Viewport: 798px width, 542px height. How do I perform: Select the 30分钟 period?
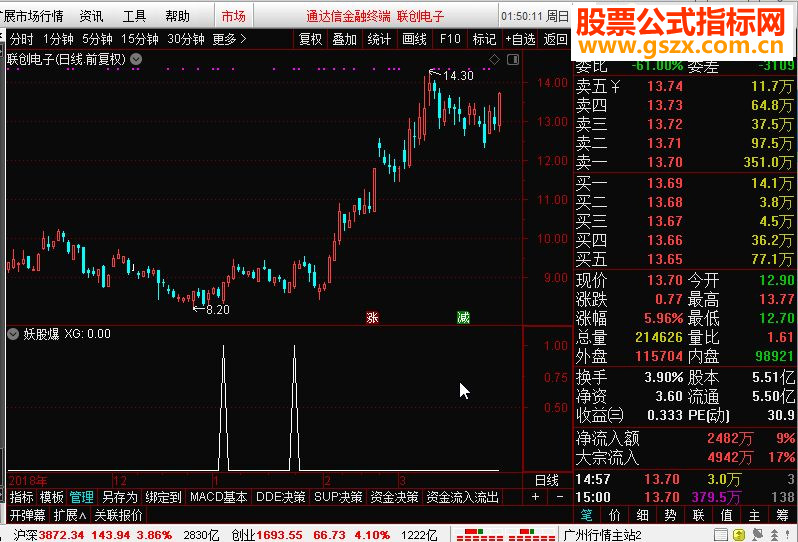tap(186, 39)
